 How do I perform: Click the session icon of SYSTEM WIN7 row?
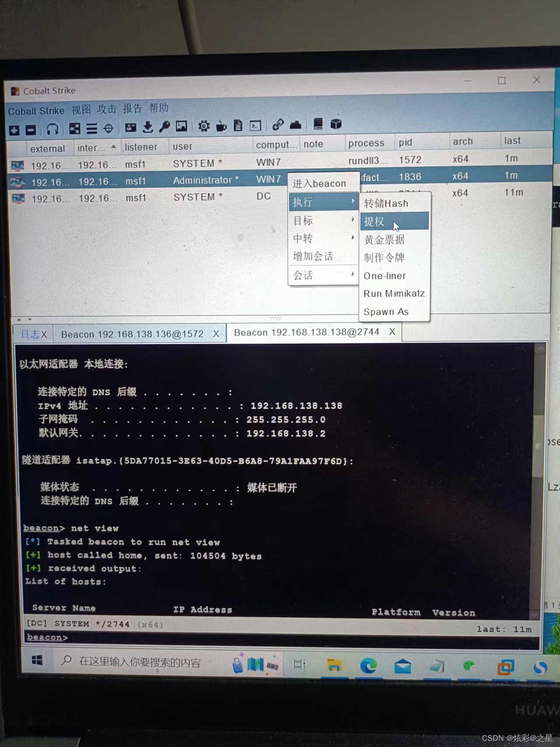17,166
